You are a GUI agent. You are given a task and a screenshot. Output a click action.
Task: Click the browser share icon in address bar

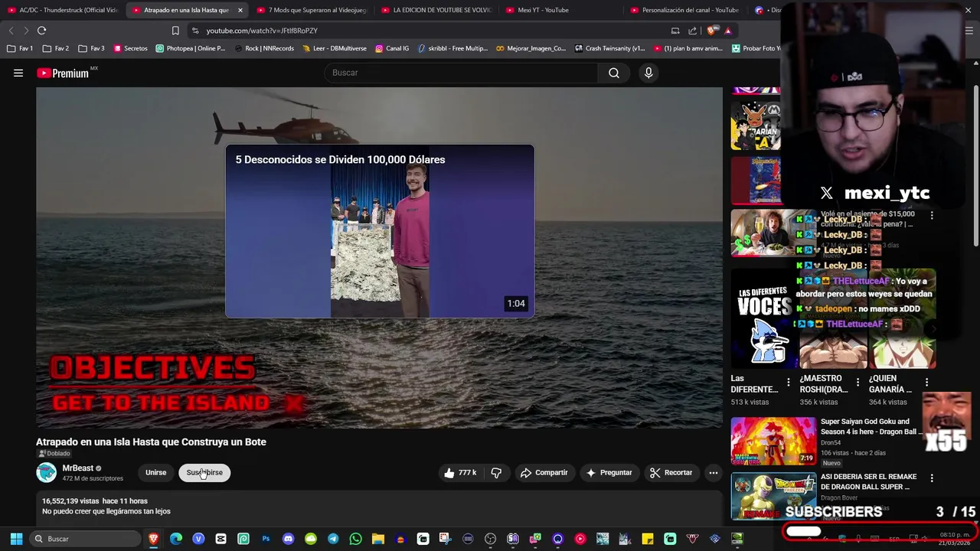tap(693, 31)
